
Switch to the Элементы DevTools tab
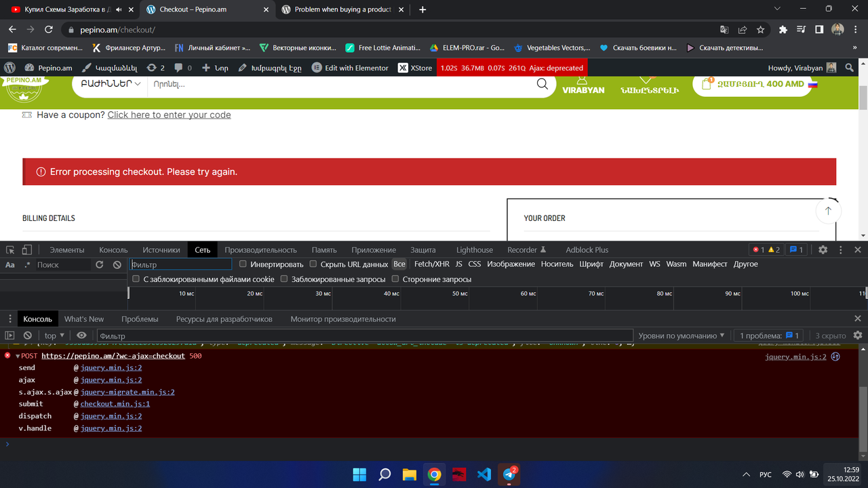coord(67,249)
